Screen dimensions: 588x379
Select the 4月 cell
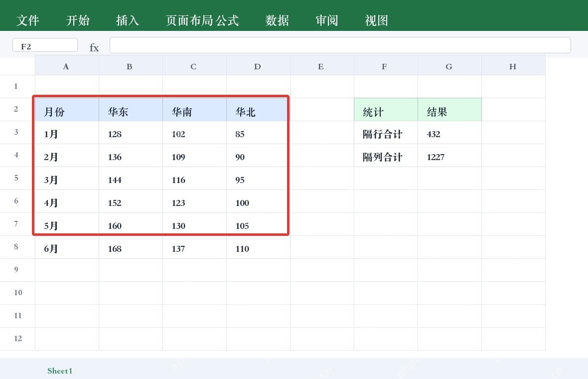click(67, 201)
